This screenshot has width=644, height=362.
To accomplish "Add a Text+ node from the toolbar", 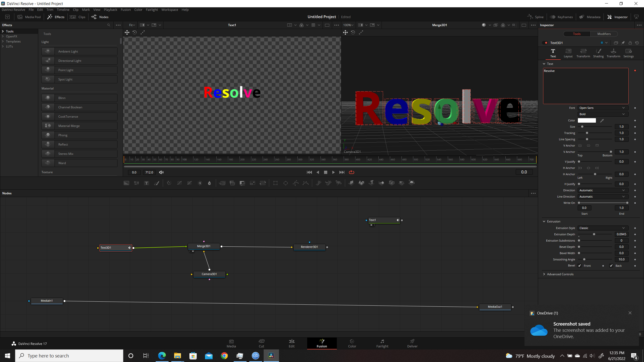I will (x=146, y=183).
